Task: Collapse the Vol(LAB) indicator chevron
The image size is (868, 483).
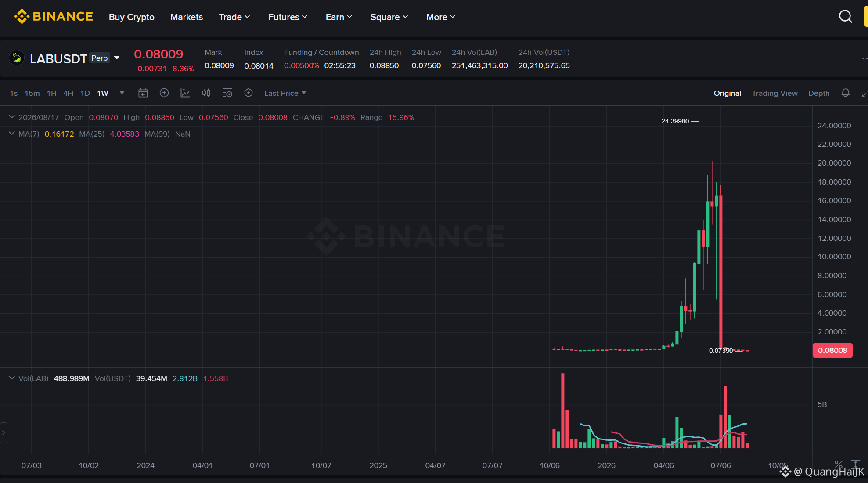Action: click(x=12, y=378)
